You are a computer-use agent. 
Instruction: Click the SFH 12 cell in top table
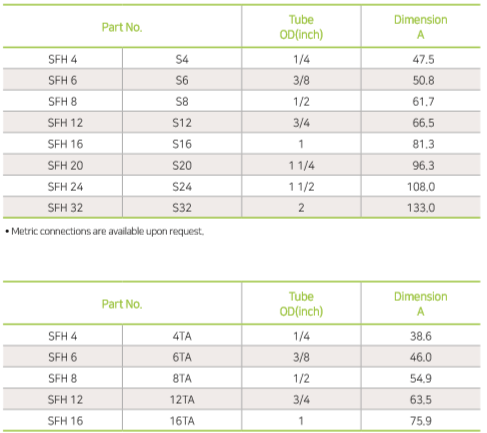tap(65, 123)
